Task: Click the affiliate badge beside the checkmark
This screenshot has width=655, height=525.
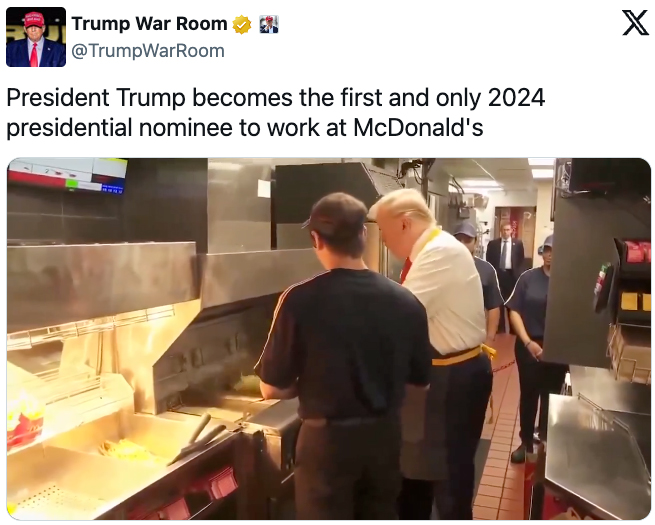Action: [269, 24]
